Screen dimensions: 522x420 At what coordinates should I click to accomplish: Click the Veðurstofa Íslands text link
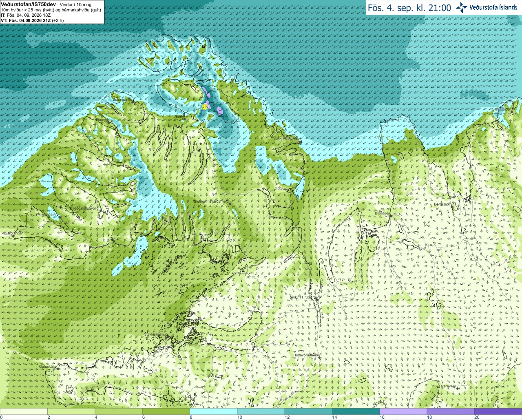pyautogui.click(x=493, y=7)
